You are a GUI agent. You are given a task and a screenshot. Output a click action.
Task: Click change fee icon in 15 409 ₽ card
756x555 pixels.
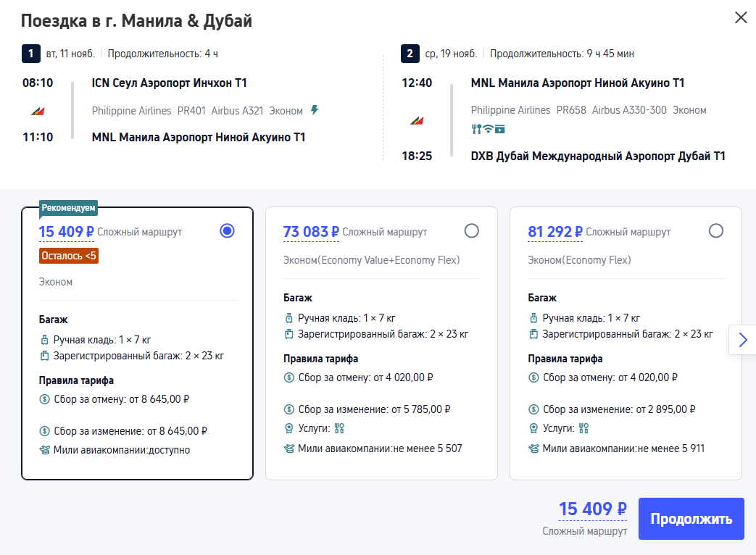(x=44, y=431)
